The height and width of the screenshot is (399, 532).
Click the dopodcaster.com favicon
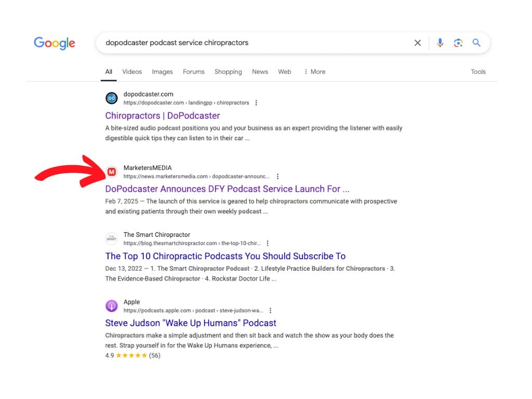112,98
